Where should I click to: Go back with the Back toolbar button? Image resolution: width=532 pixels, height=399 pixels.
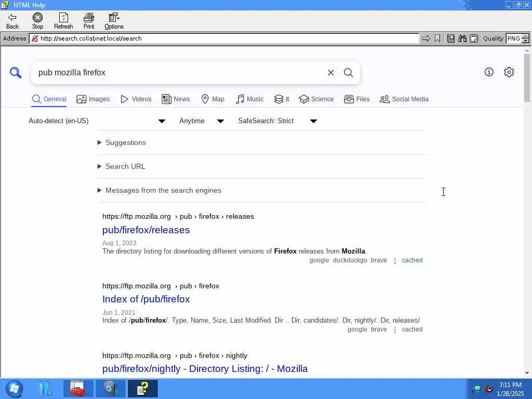coord(12,21)
